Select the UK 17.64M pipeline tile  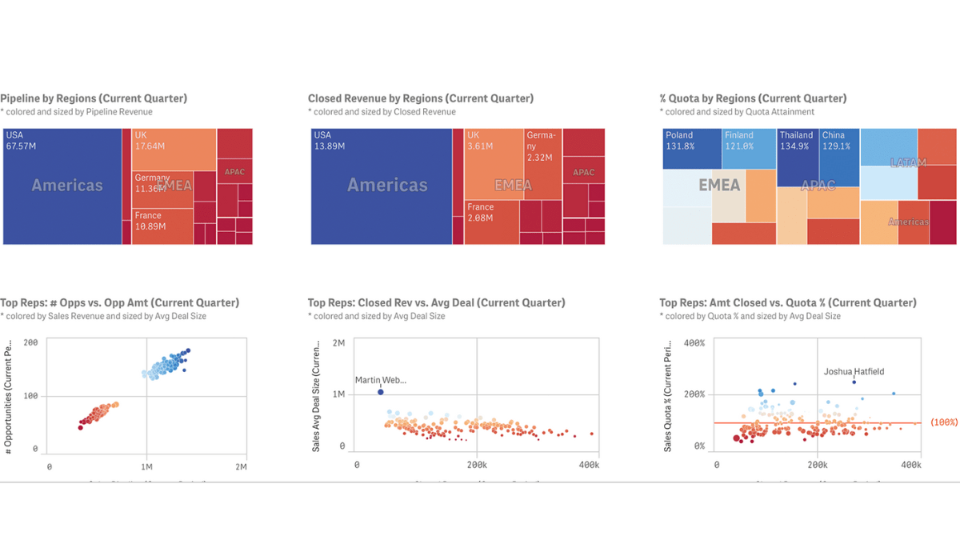[174, 149]
